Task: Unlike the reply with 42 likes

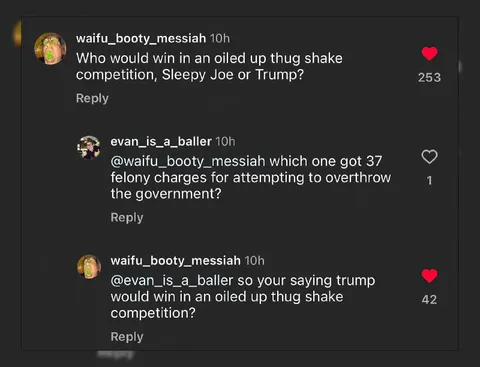Action: tap(429, 276)
